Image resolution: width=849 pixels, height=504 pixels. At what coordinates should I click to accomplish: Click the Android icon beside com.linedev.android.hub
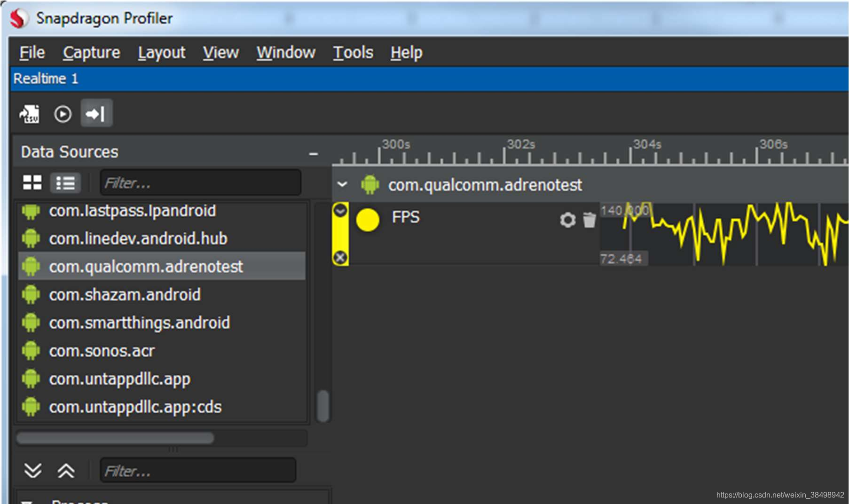[x=31, y=238]
